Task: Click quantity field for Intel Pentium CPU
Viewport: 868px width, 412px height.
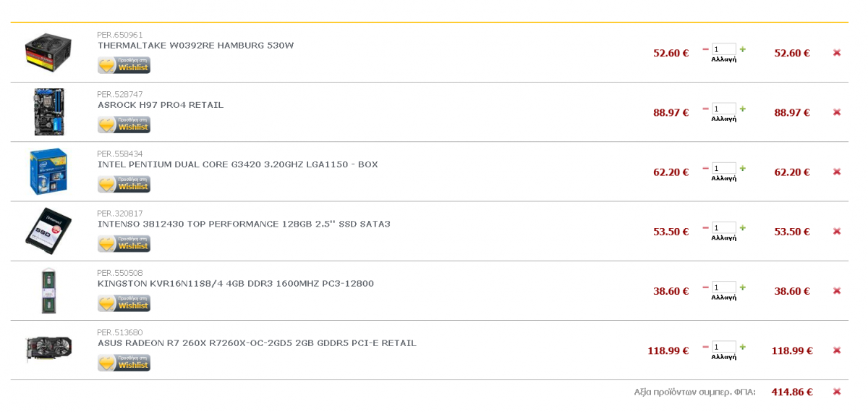Action: tap(724, 169)
